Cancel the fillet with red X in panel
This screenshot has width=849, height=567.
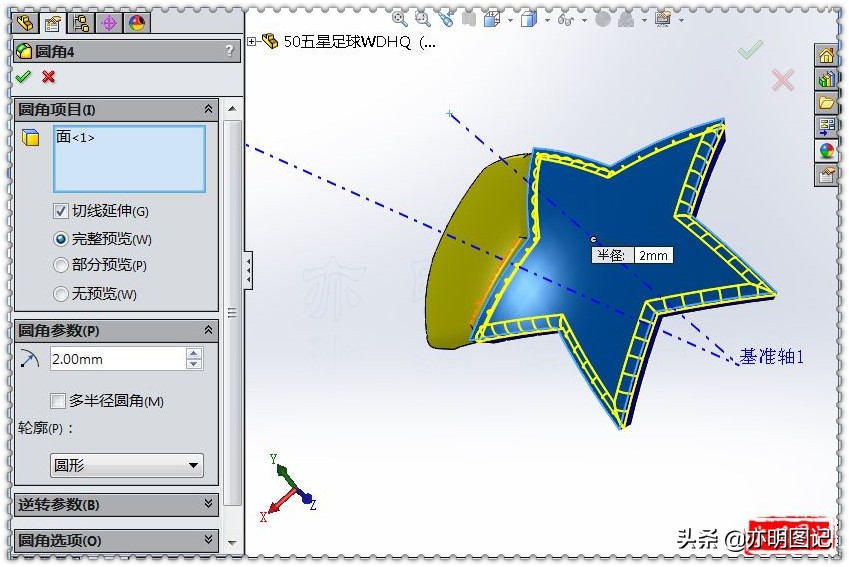tap(49, 77)
